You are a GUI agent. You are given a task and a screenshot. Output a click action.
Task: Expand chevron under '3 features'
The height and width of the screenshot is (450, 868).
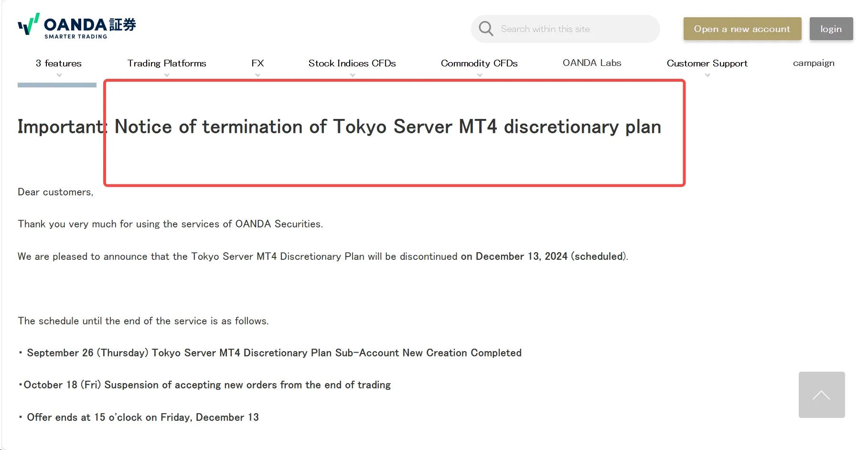(59, 75)
